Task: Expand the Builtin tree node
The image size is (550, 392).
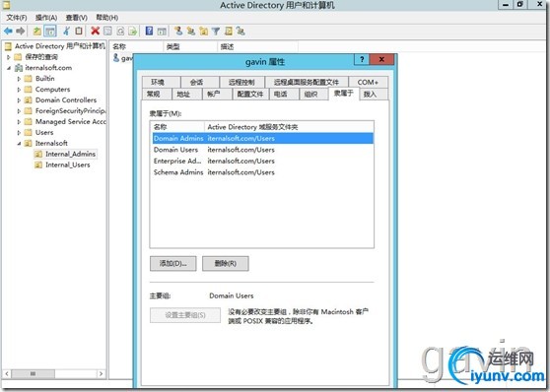Action: tap(19, 79)
